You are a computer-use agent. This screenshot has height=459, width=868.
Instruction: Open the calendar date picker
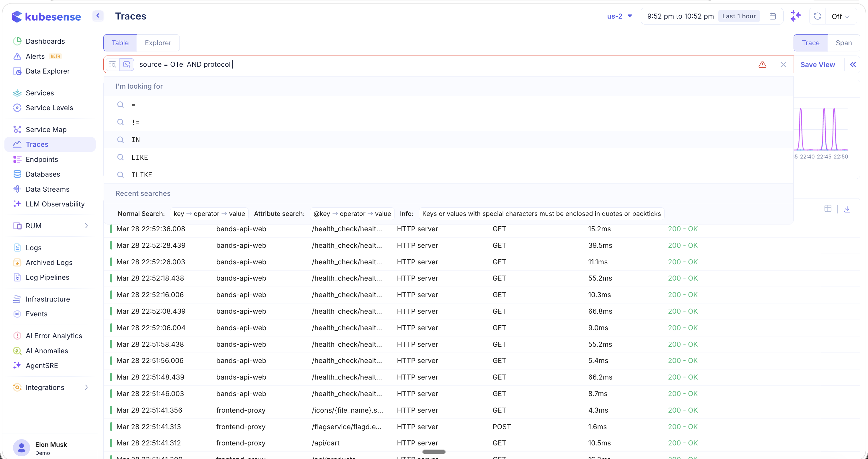[773, 16]
